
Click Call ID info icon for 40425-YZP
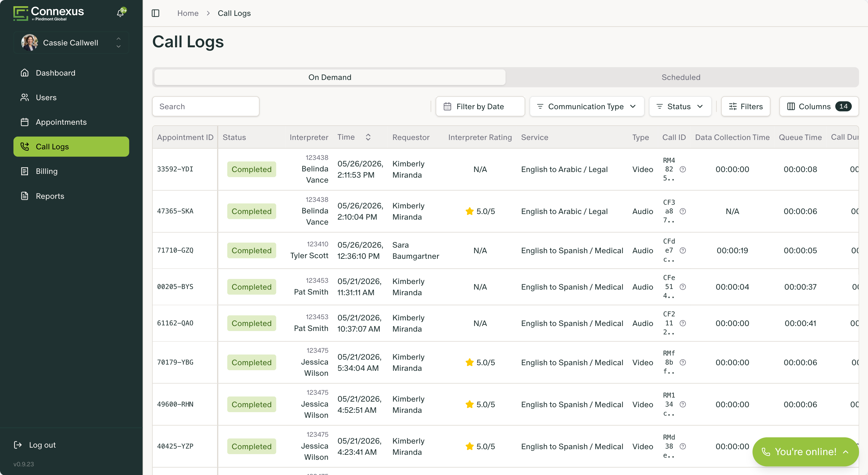point(683,446)
